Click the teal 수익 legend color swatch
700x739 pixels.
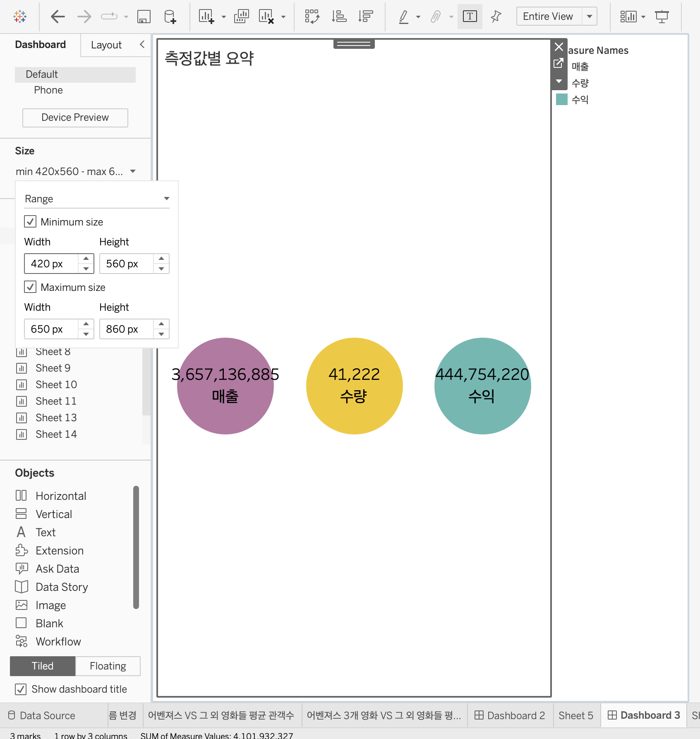[562, 99]
